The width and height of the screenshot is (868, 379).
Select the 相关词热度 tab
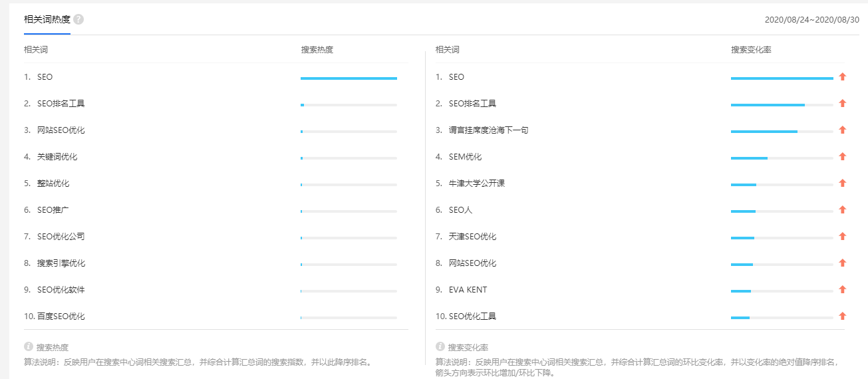click(47, 19)
